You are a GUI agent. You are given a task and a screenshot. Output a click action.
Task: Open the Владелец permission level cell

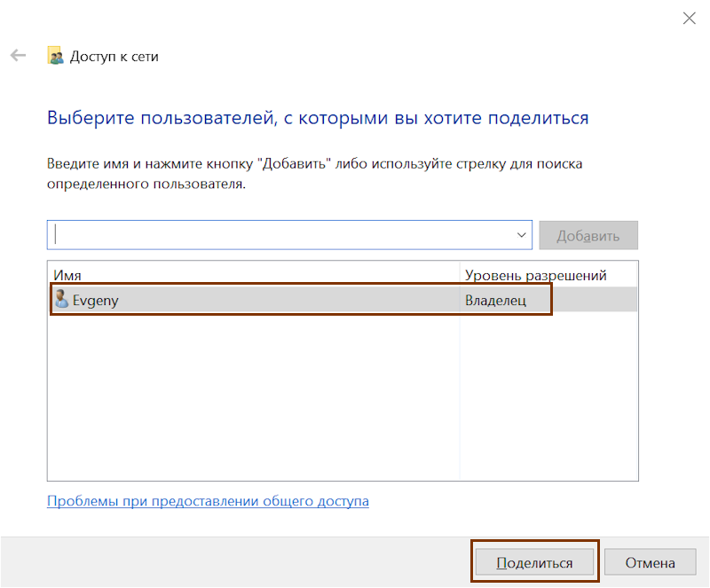(495, 301)
